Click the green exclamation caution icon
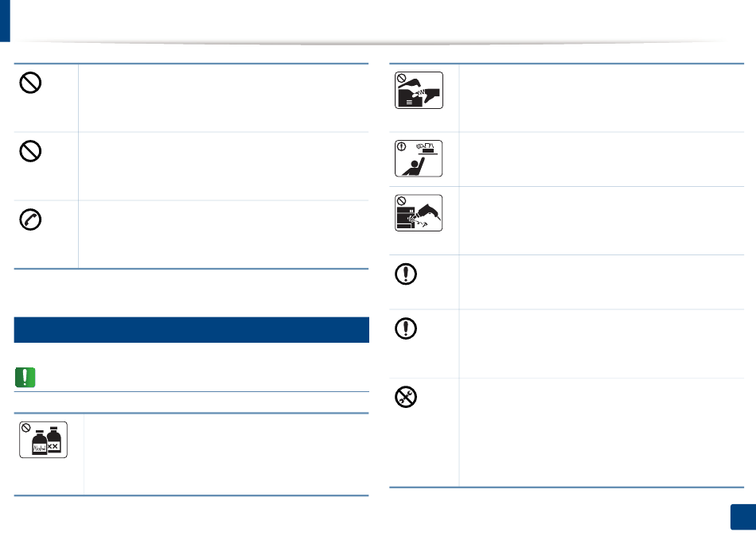 click(x=25, y=378)
